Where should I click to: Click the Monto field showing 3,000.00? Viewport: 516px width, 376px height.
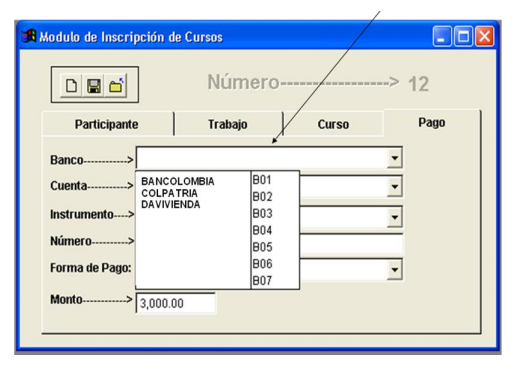(176, 303)
